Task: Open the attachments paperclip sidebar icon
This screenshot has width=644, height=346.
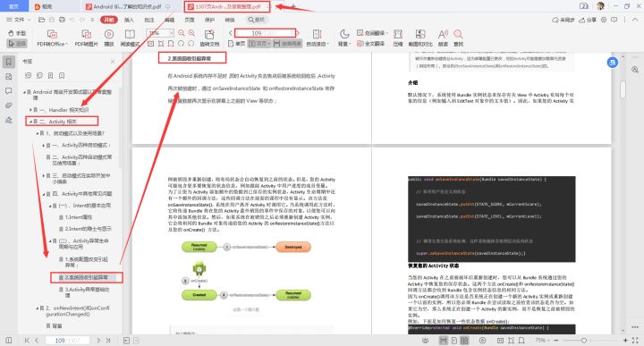Action: 9,105
